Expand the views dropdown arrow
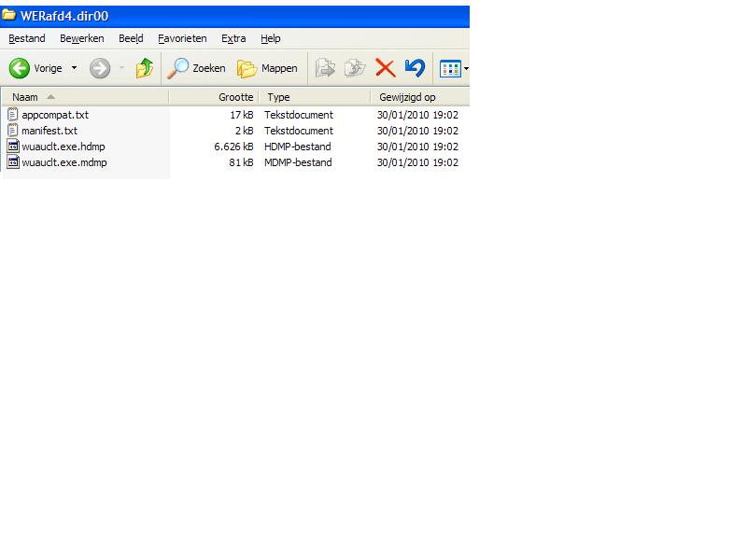 tap(466, 68)
